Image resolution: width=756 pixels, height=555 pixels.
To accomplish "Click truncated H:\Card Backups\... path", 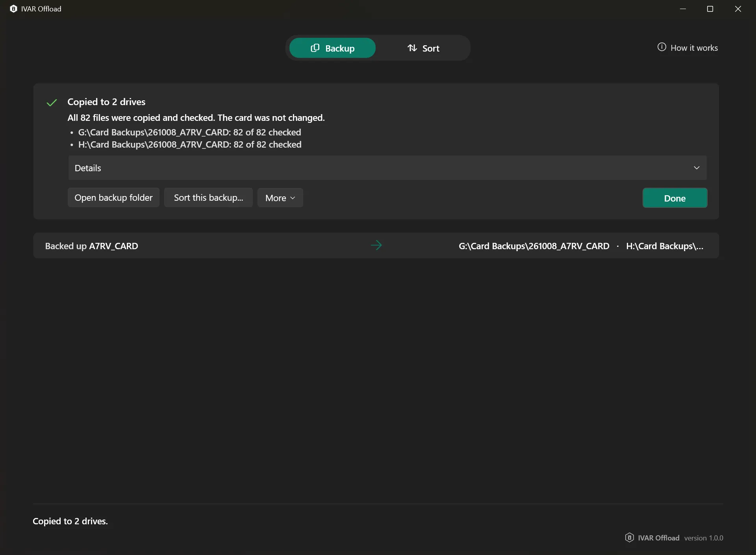I will [665, 246].
